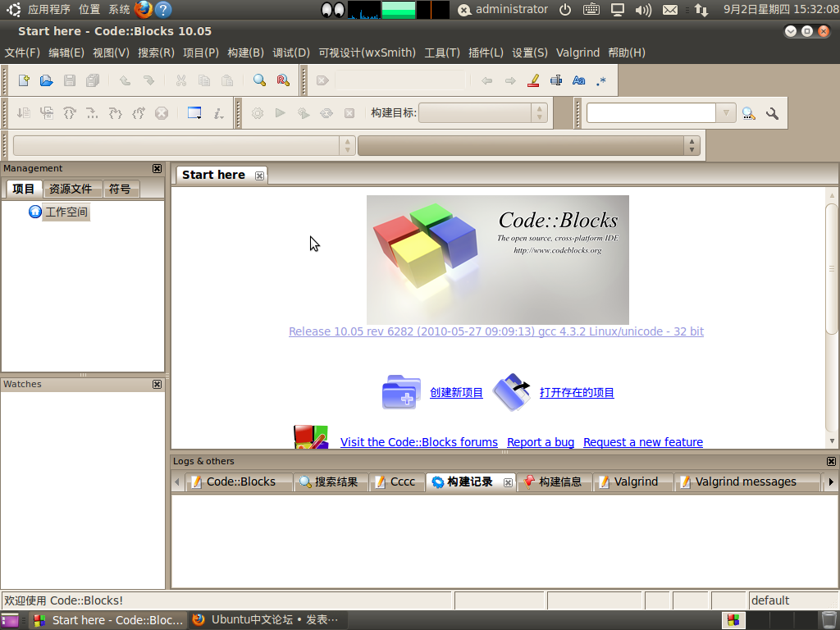The image size is (840, 630).
Task: Click the Run play icon
Action: [281, 112]
